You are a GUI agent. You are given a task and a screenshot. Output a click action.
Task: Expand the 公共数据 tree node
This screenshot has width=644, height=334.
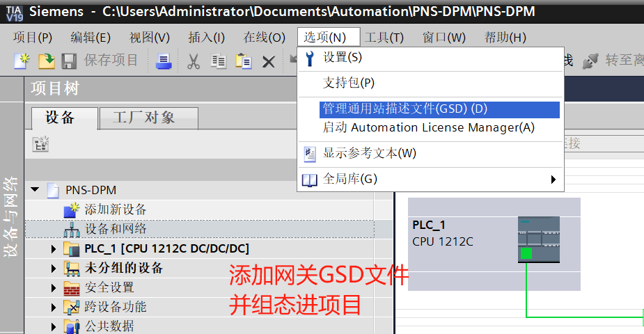(54, 327)
